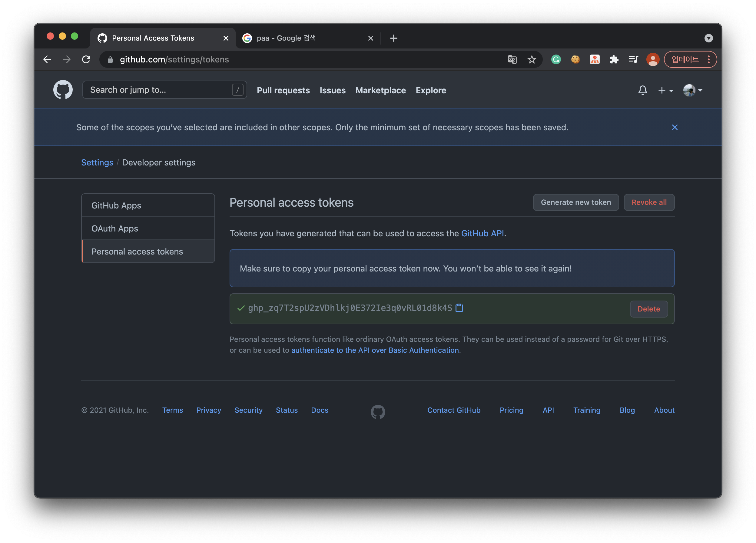Screen dimensions: 756x543
Task: Click the GitHub Octocat logo in header
Action: 63,90
